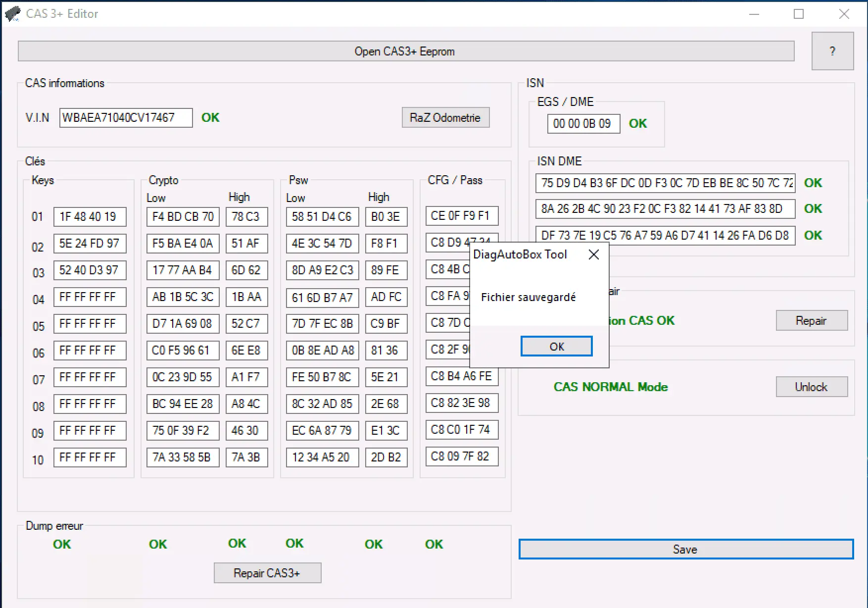
Task: Confirm the Fichier sauvegardé dialog with OK
Action: click(x=556, y=346)
